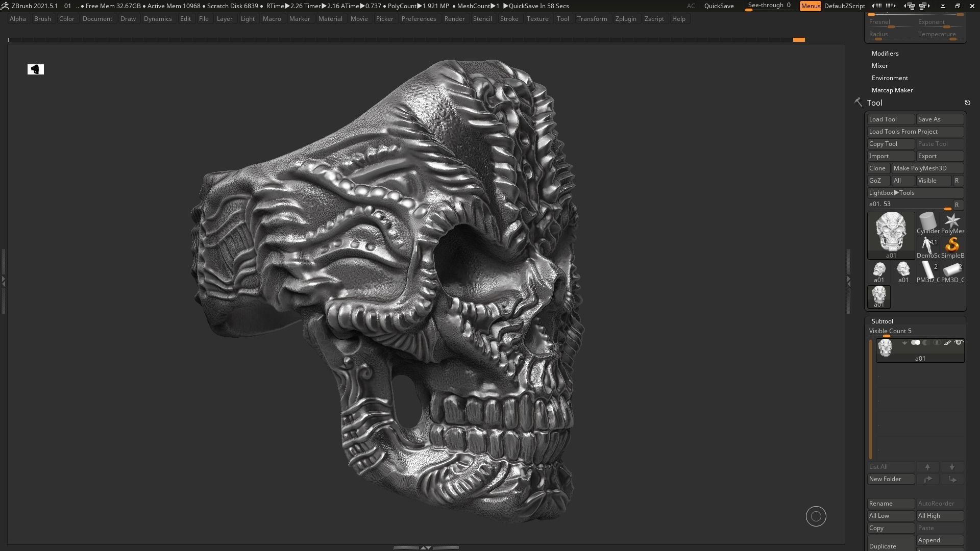Screen dimensions: 980x551
Task: Click the white head silhouette icon in canvas
Action: tap(36, 69)
